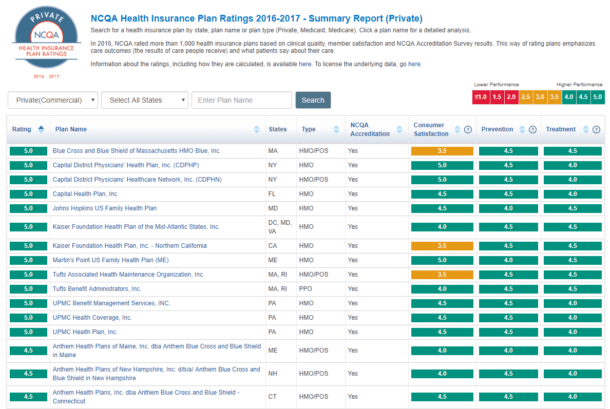
Task: Click the 5.0 satisfaction bar for Martin's Point
Action: tap(442, 260)
